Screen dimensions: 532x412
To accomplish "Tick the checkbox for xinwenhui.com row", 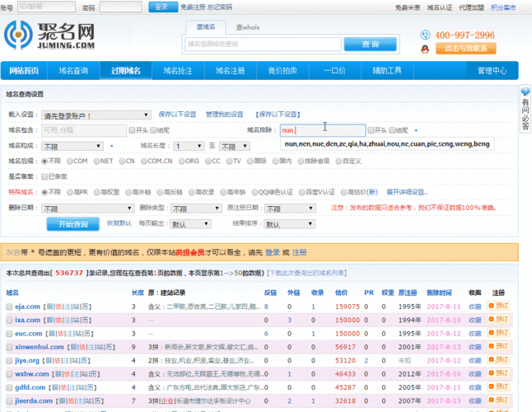I will [9, 347].
